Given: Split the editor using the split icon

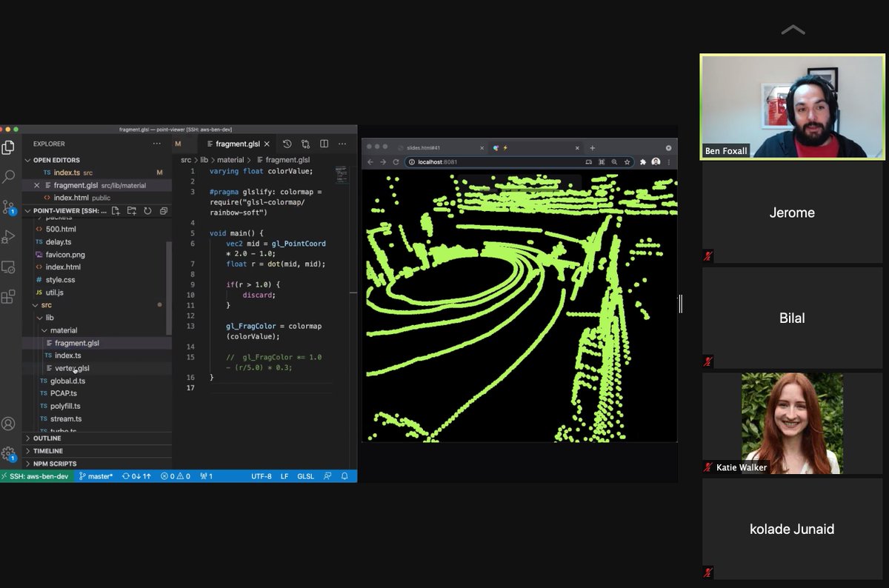Looking at the screenshot, I should [x=324, y=144].
